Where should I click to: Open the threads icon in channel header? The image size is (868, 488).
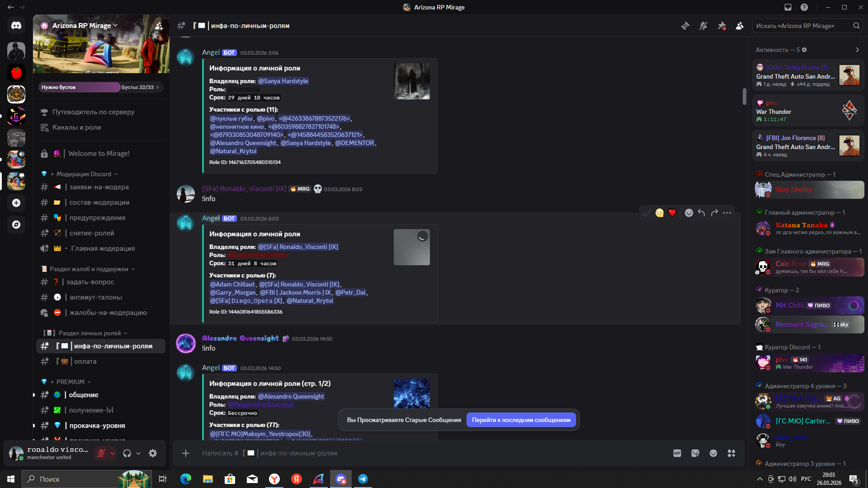tap(685, 26)
